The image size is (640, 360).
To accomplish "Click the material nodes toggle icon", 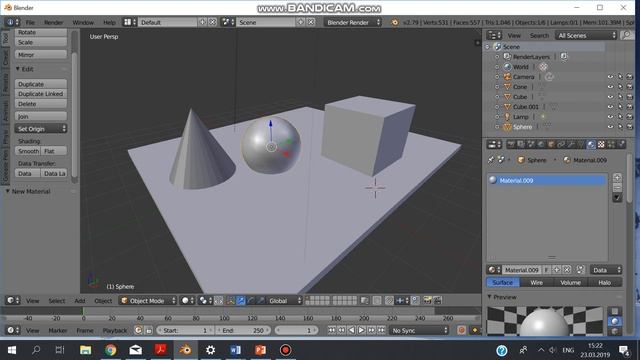I will click(x=580, y=270).
